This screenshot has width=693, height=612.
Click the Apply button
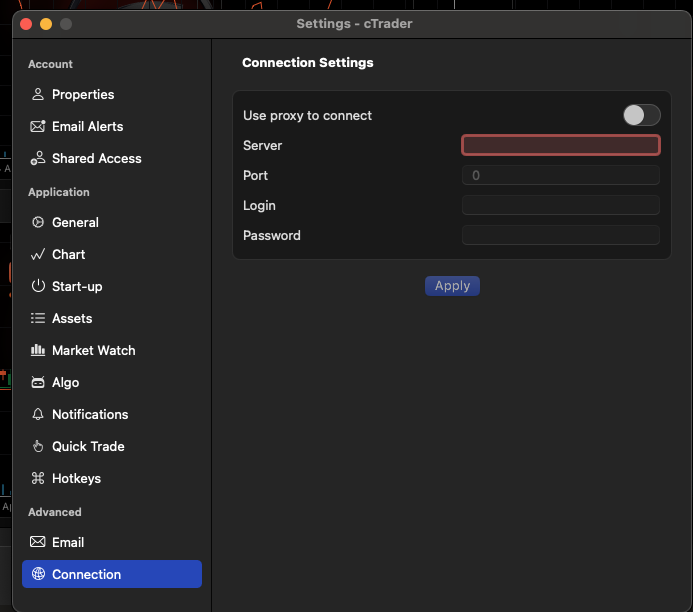tap(452, 286)
